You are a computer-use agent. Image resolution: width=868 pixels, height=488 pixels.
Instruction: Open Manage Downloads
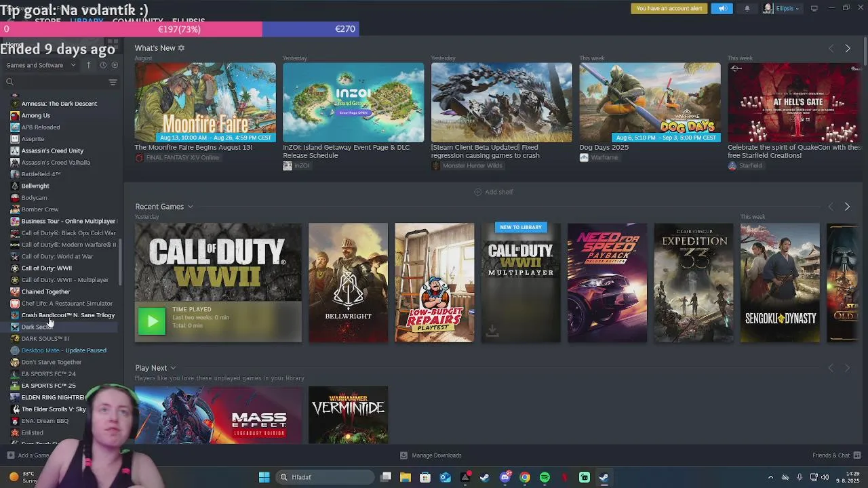pos(431,455)
